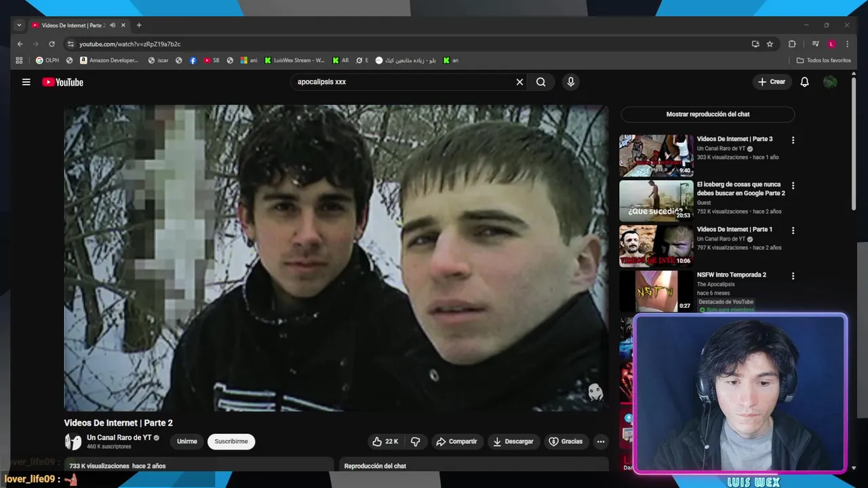Open the iscar bookmark
The height and width of the screenshot is (488, 868).
tap(158, 60)
